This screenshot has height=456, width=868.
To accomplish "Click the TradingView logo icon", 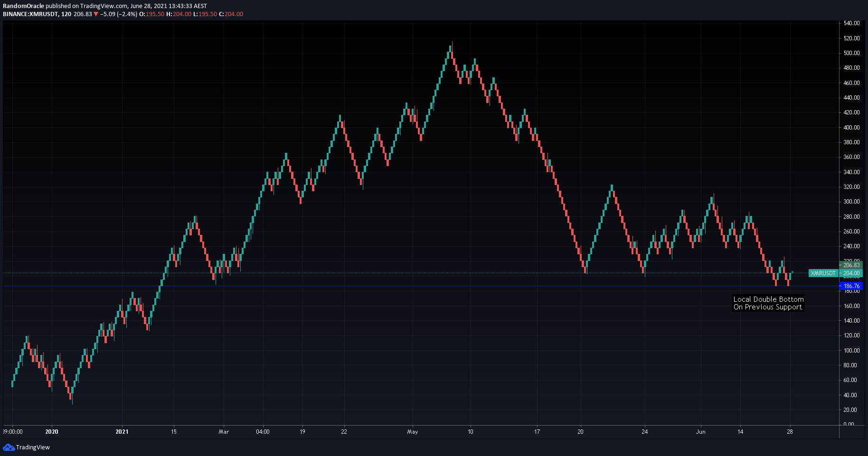I will (x=9, y=447).
